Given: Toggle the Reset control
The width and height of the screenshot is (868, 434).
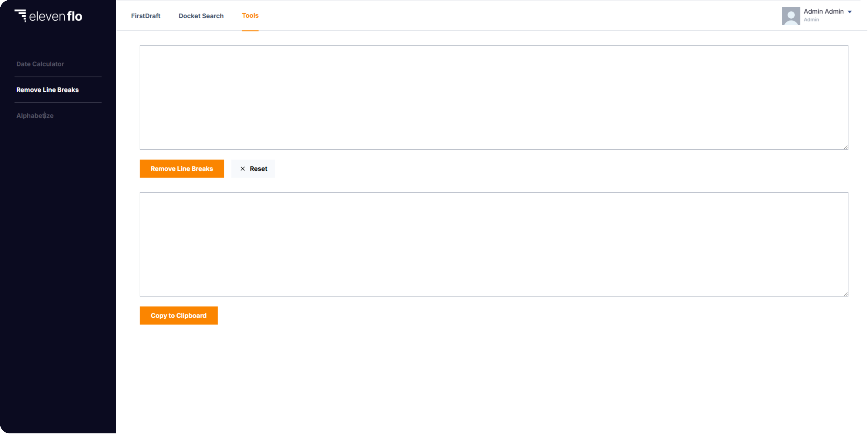Looking at the screenshot, I should [x=253, y=169].
